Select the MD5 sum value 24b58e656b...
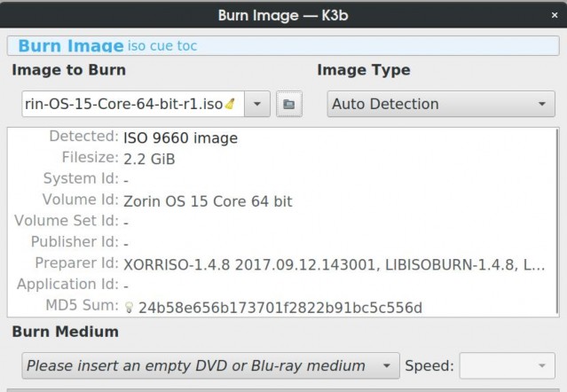 [280, 308]
